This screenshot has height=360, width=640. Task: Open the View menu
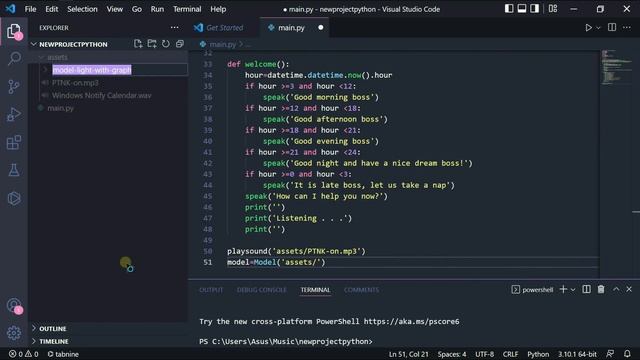coord(115,9)
